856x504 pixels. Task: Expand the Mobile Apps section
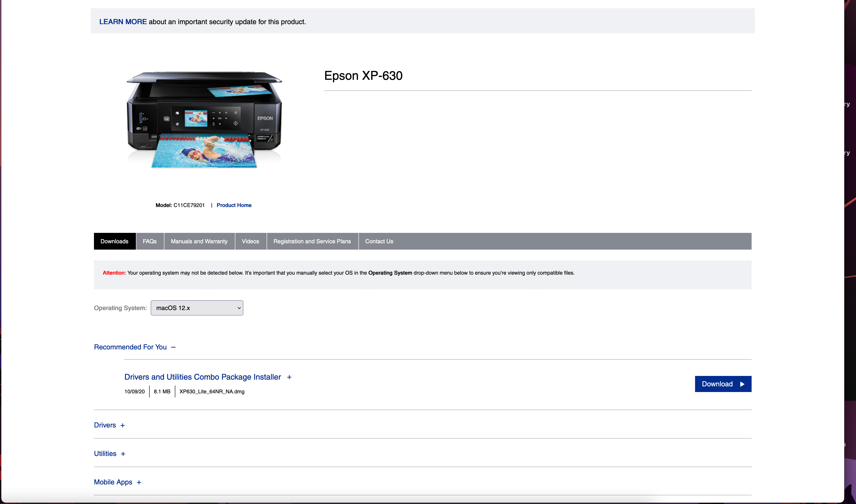point(113,482)
